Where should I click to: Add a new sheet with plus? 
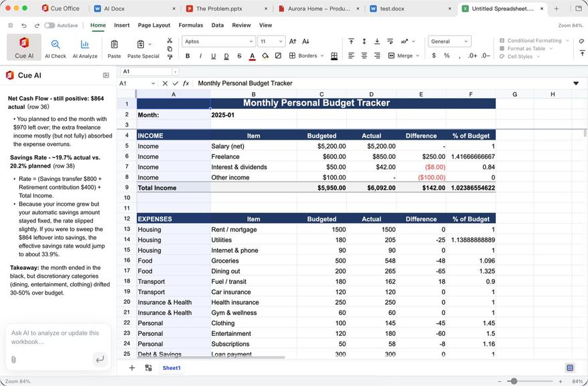pyautogui.click(x=132, y=368)
